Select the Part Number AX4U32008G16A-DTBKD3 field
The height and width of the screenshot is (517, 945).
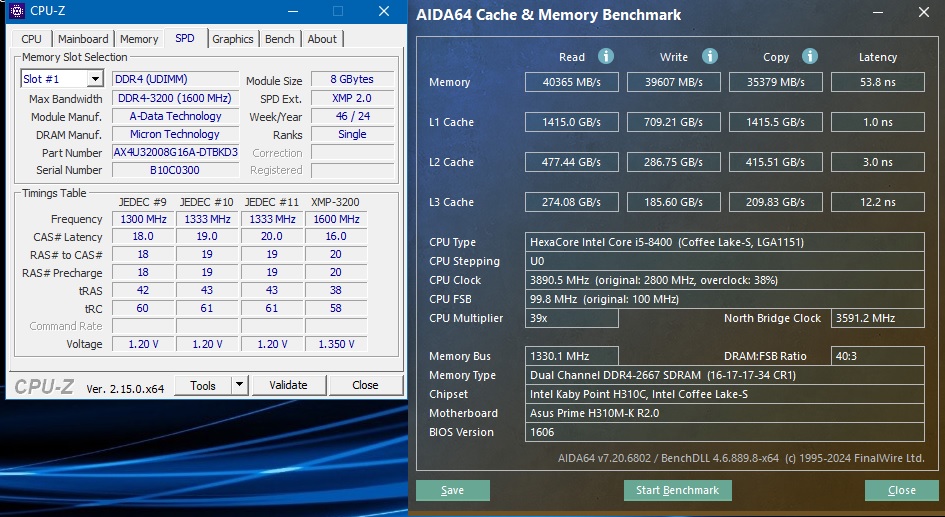(175, 152)
